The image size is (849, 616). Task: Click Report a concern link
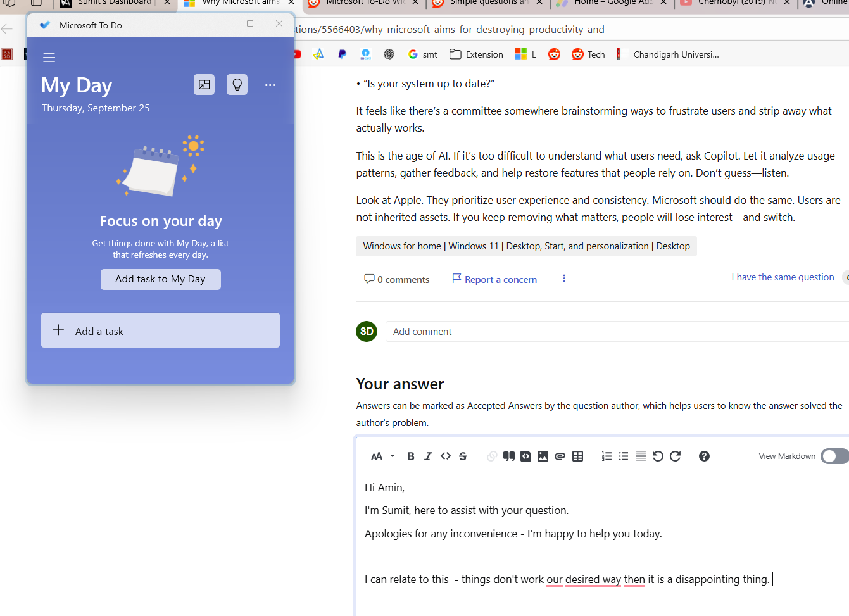[494, 279]
